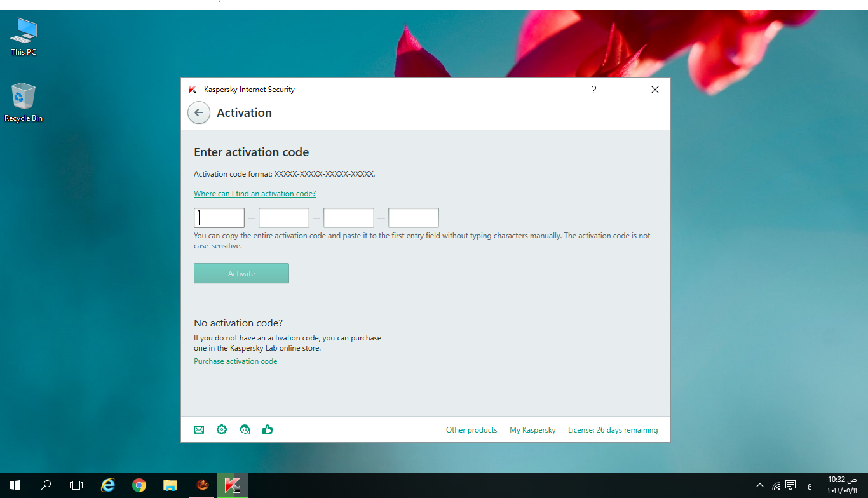Open the Wi-Fi network tray icon
Image resolution: width=868 pixels, height=498 pixels.
click(x=776, y=486)
